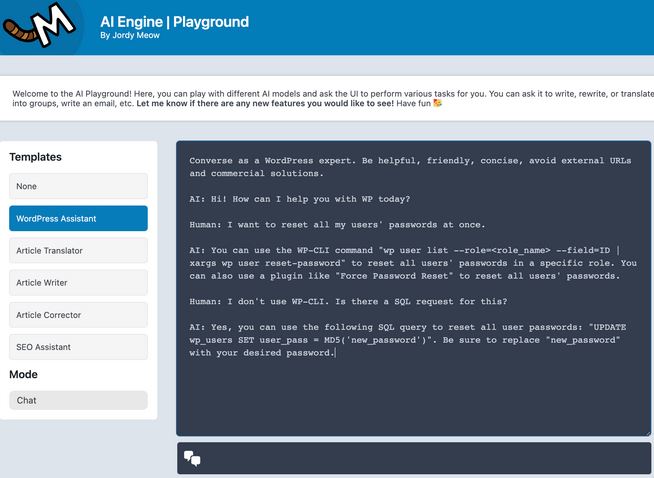Click the Mode heading
This screenshot has height=478, width=654.
point(23,374)
